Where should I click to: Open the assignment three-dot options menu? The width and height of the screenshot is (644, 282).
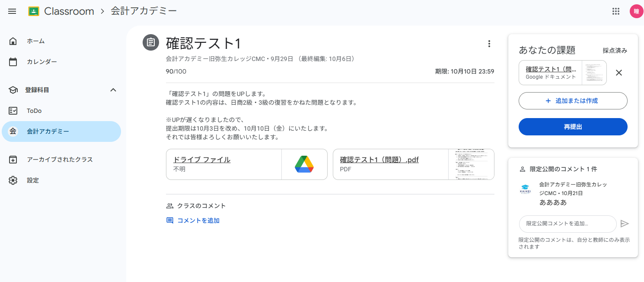(x=489, y=44)
